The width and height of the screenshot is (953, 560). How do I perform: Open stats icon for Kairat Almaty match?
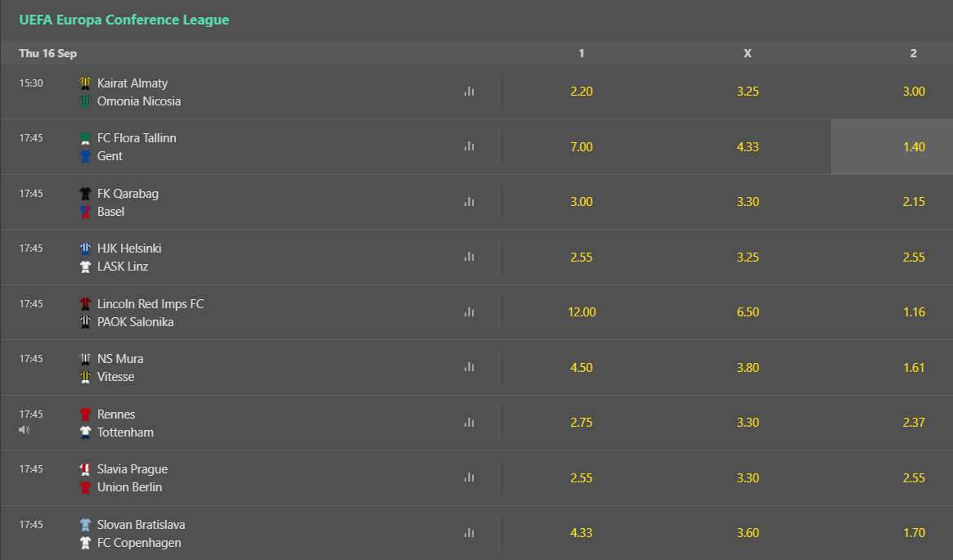[469, 92]
